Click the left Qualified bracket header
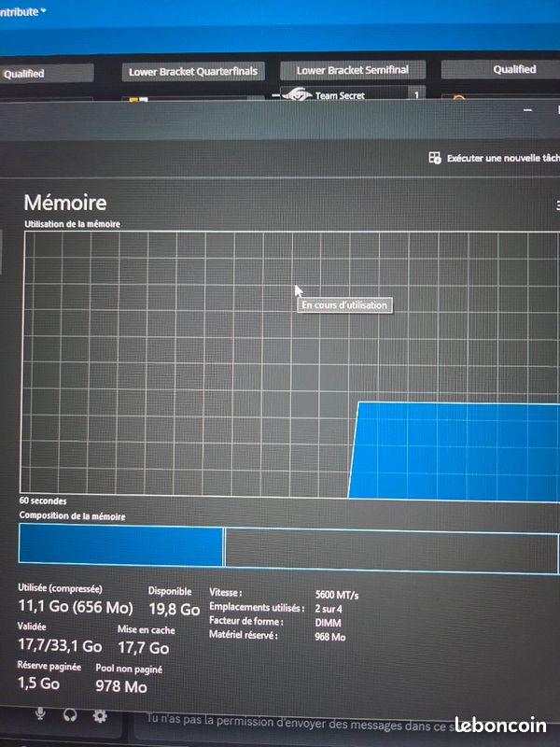 point(46,74)
